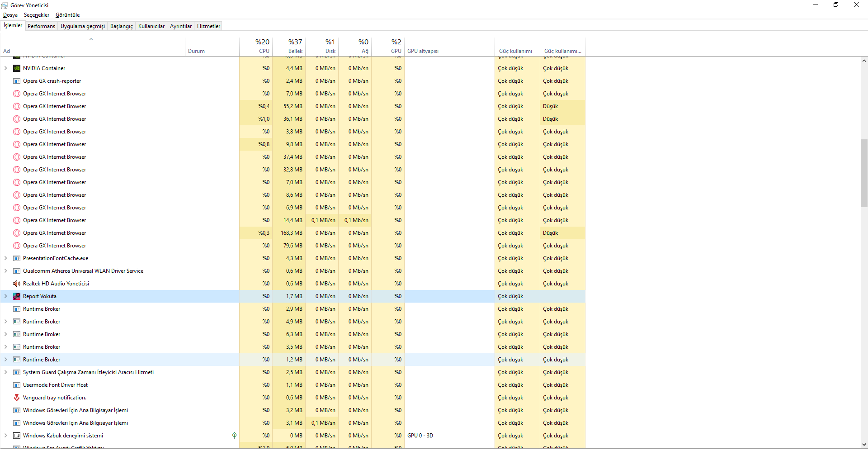Expand Windows Kabuk deneyimi sistemi group

point(5,436)
